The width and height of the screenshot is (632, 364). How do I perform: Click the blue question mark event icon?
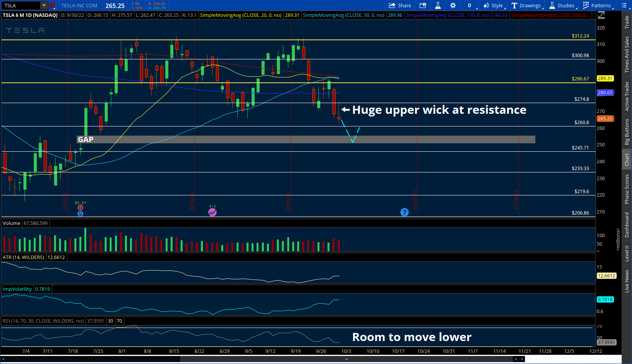[x=405, y=212]
